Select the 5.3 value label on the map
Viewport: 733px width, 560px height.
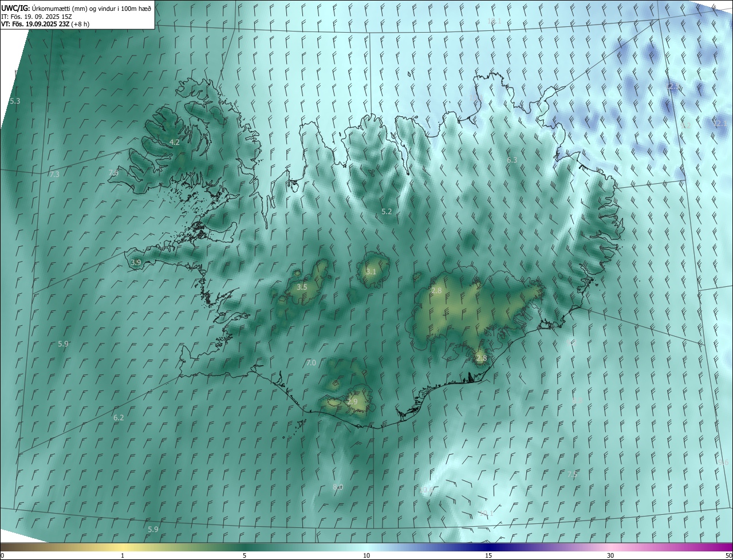(15, 101)
